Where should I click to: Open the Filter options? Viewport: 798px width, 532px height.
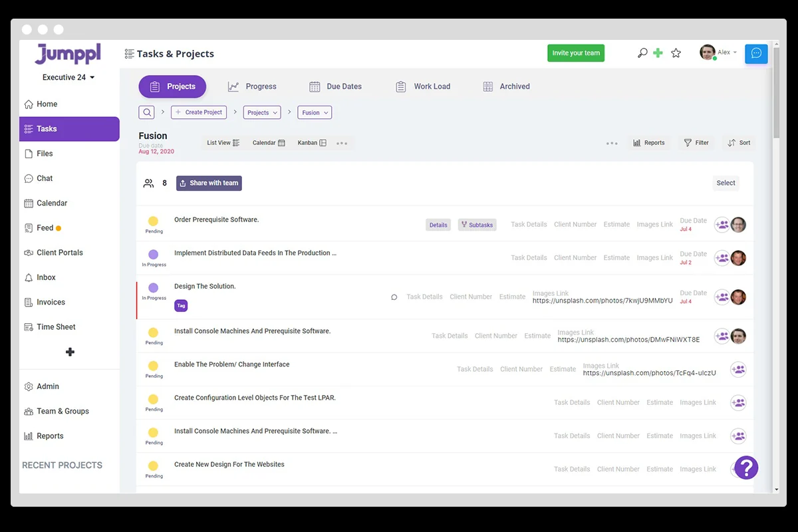pyautogui.click(x=696, y=142)
